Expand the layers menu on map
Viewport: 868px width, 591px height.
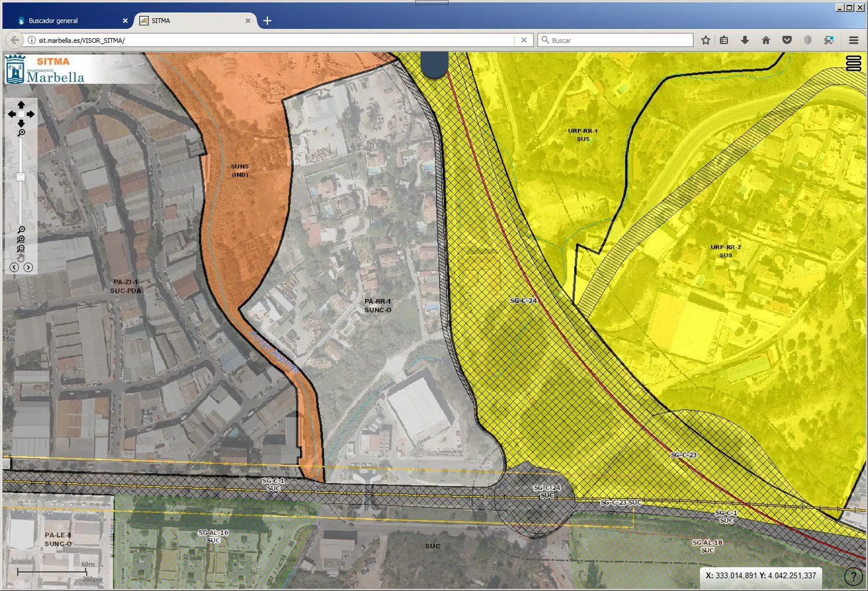point(853,63)
